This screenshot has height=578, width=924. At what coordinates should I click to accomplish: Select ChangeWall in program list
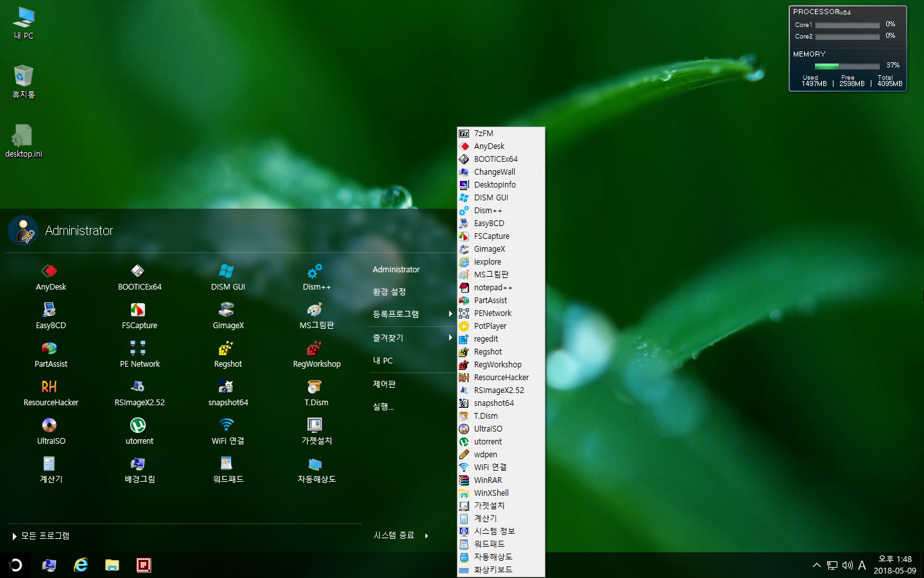coord(501,172)
